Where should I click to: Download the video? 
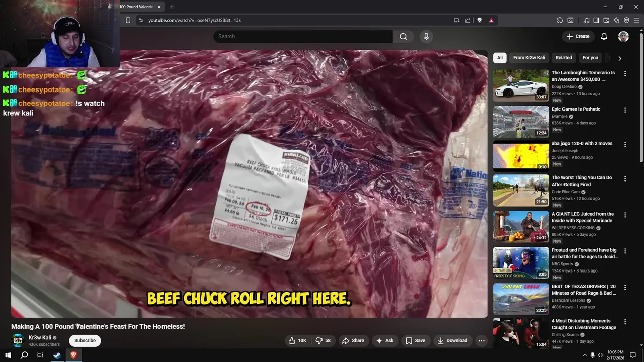click(452, 341)
